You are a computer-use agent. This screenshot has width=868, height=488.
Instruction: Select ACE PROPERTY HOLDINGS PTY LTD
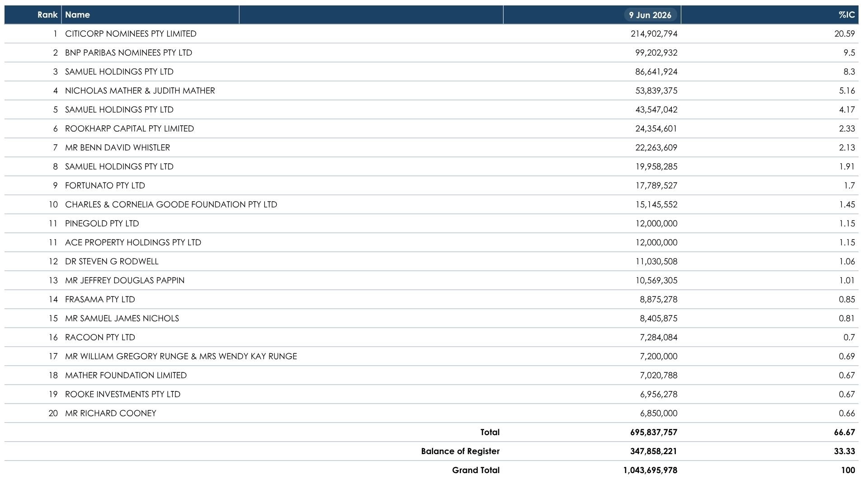pyautogui.click(x=133, y=242)
